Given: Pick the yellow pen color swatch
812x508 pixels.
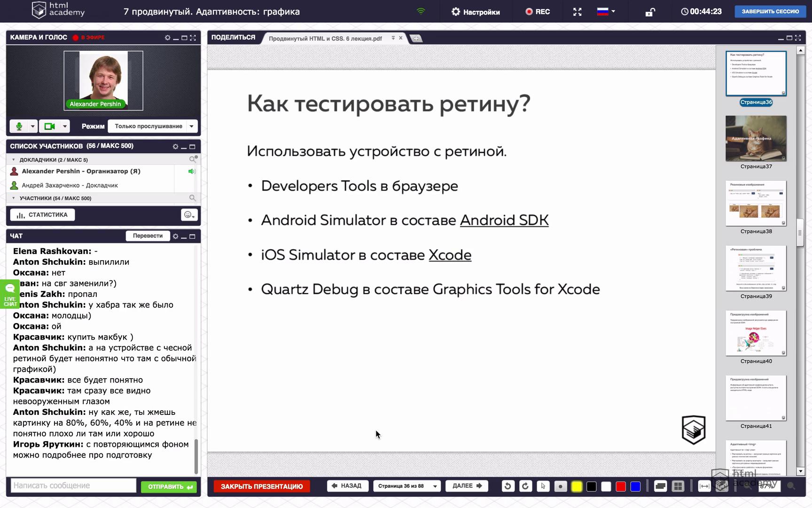Looking at the screenshot, I should click(577, 486).
